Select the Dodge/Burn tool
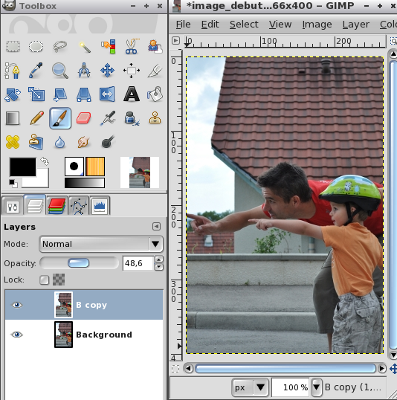 tap(108, 142)
